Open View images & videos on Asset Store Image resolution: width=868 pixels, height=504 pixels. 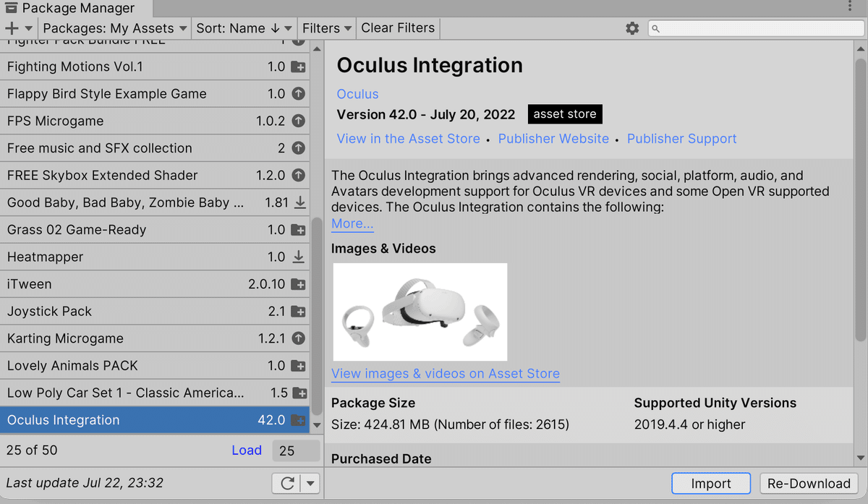coord(446,374)
